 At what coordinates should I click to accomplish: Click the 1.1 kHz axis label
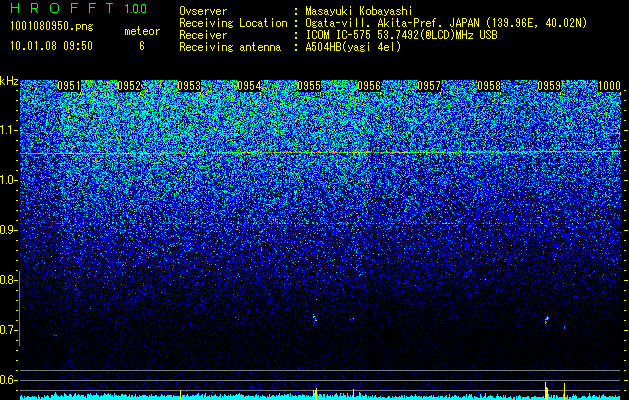coord(8,130)
